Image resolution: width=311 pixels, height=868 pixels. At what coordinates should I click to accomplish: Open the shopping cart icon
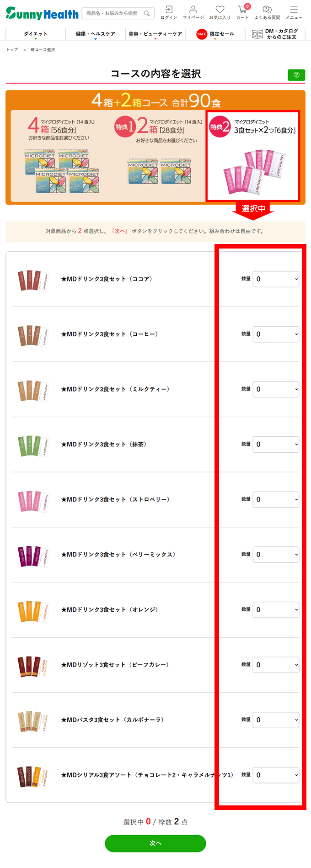click(241, 10)
